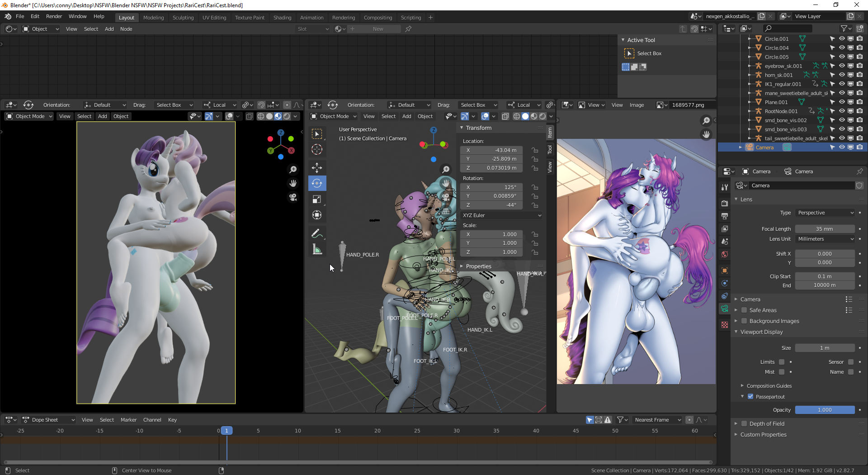Click pan hand icon in left viewport
This screenshot has width=868, height=475.
point(293,183)
